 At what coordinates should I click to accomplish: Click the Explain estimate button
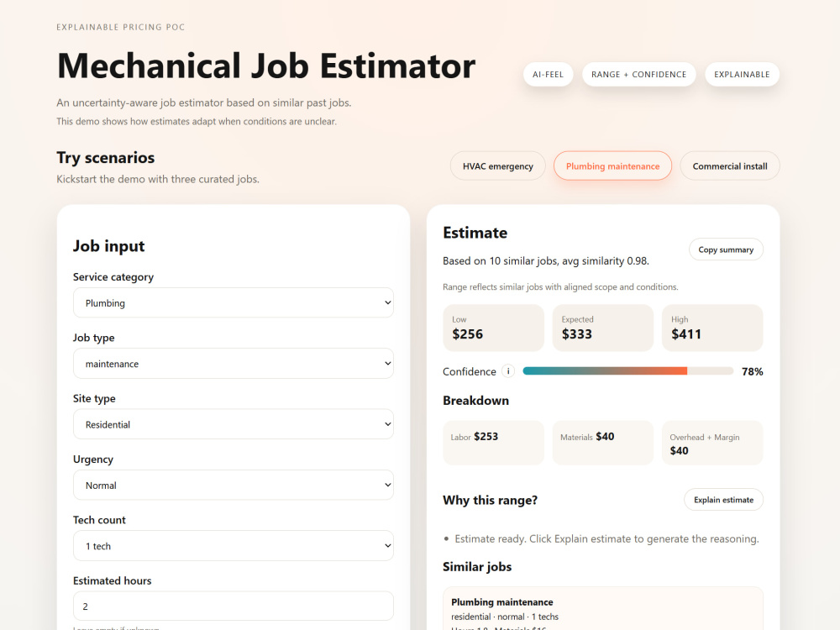click(723, 500)
